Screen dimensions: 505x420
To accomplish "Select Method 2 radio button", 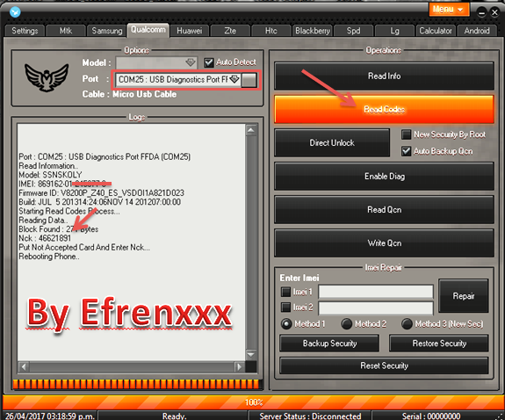I will [347, 324].
